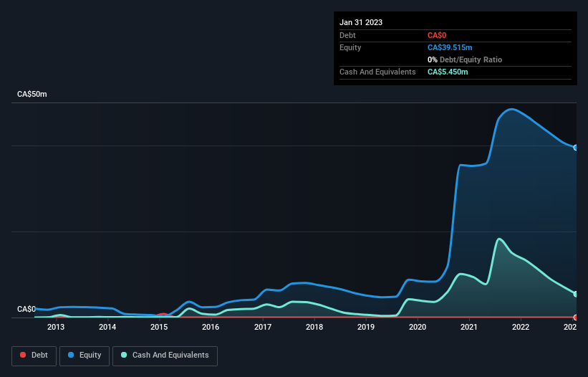This screenshot has width=588, height=377.
Task: Click the Cash And Equivalents tooltip row label
Action: pos(377,72)
